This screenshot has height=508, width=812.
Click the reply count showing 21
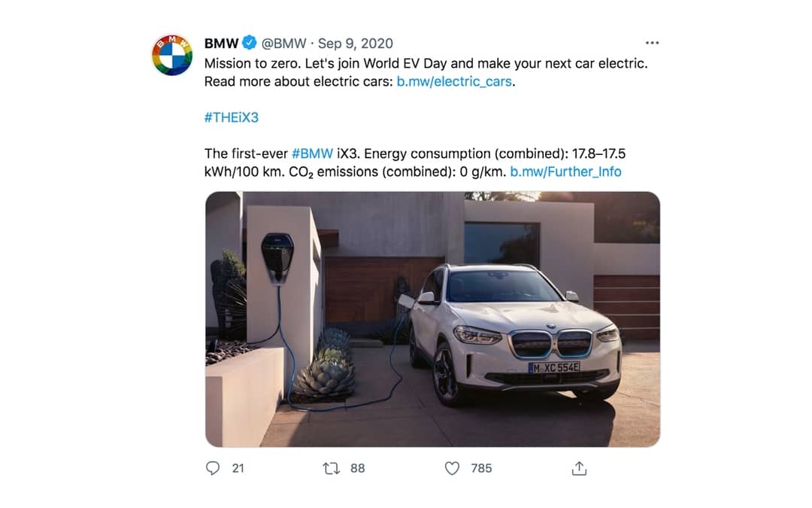[238, 468]
